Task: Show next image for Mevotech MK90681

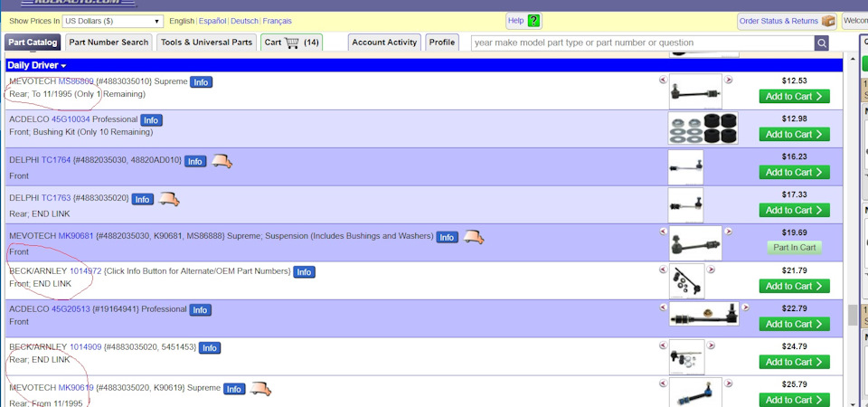Action: (x=729, y=232)
